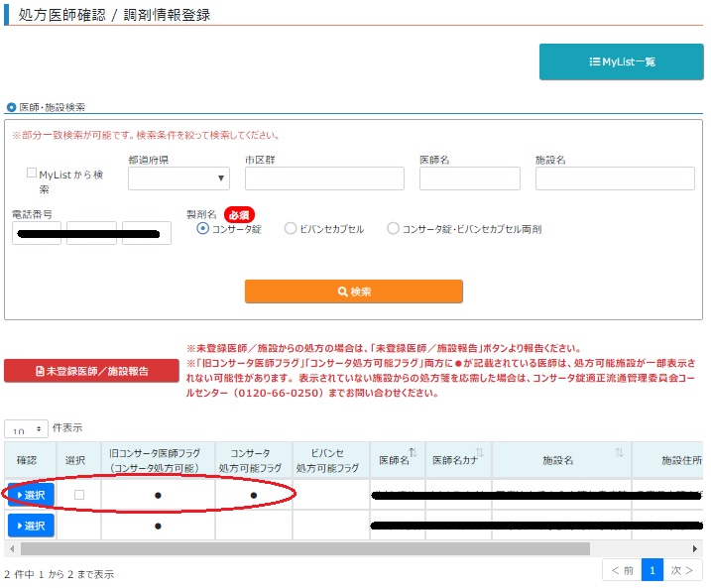Viewport: 711px width, 588px height.
Task: Enable the MyListから検索 checkbox
Action: pyautogui.click(x=32, y=173)
